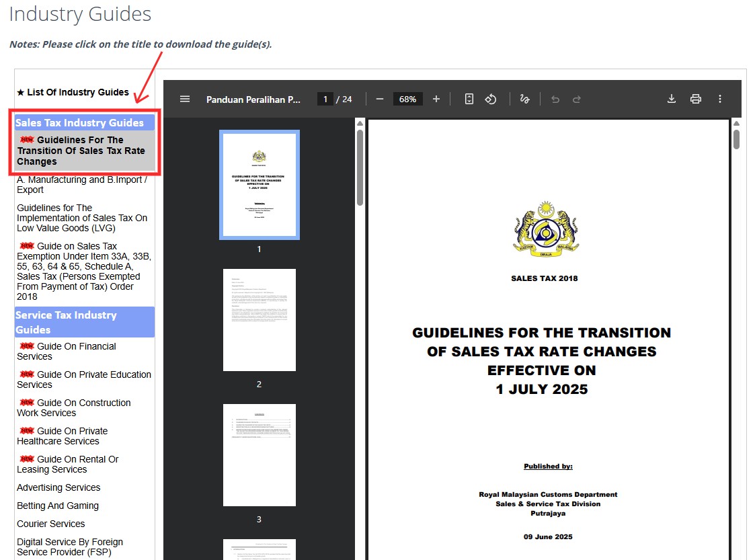Toggle the PDF sidebar menu icon
Screen dimensions: 755x560
[x=185, y=99]
